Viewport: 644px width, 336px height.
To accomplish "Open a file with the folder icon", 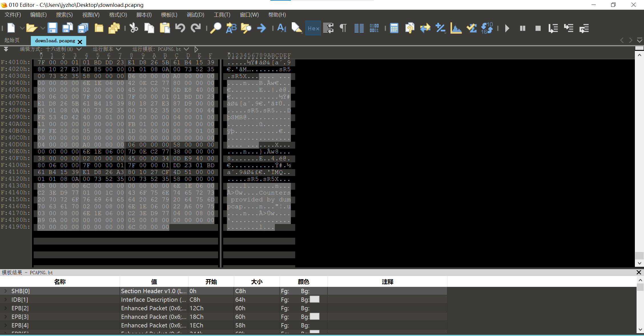I will click(31, 28).
